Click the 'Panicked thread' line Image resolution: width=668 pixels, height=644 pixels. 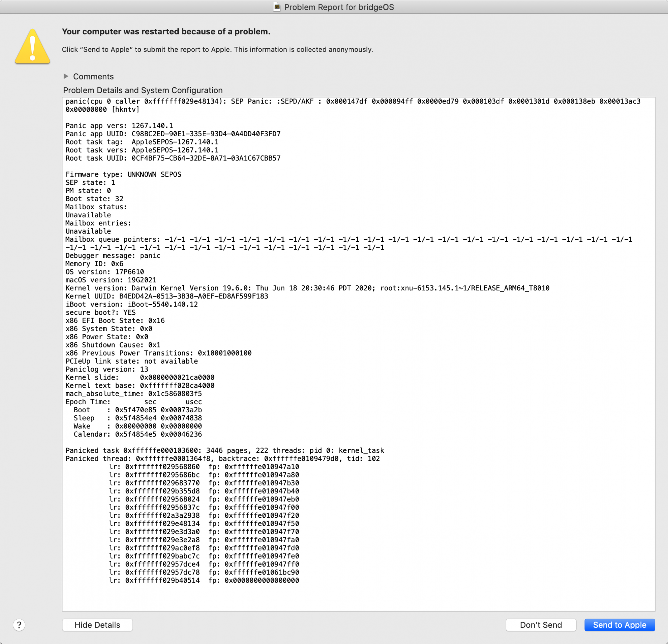(x=222, y=459)
